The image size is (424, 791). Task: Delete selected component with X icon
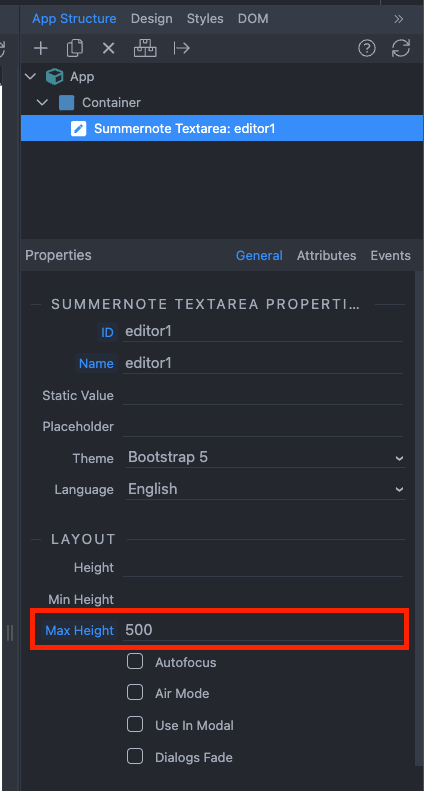tap(109, 48)
